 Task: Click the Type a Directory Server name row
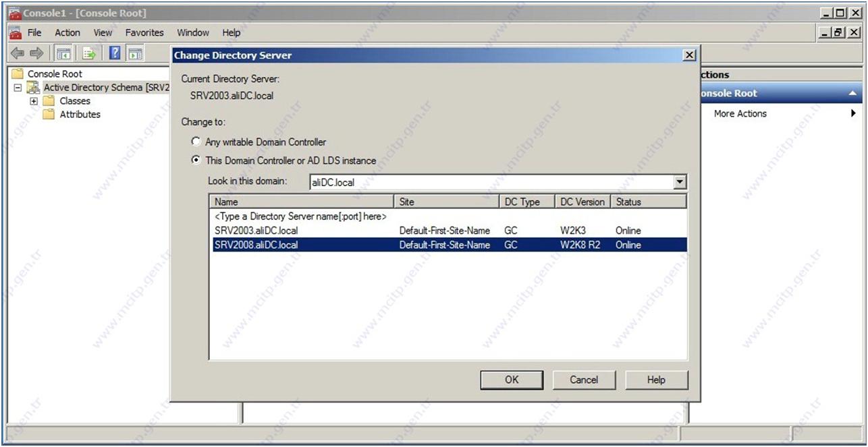point(448,216)
